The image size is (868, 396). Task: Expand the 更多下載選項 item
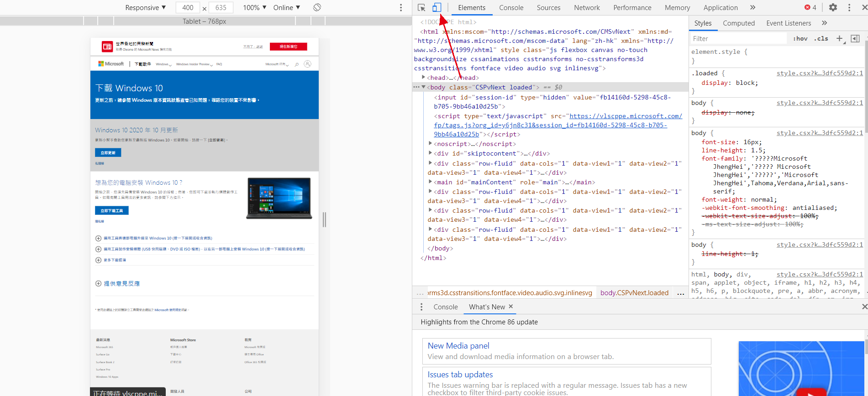(110, 260)
